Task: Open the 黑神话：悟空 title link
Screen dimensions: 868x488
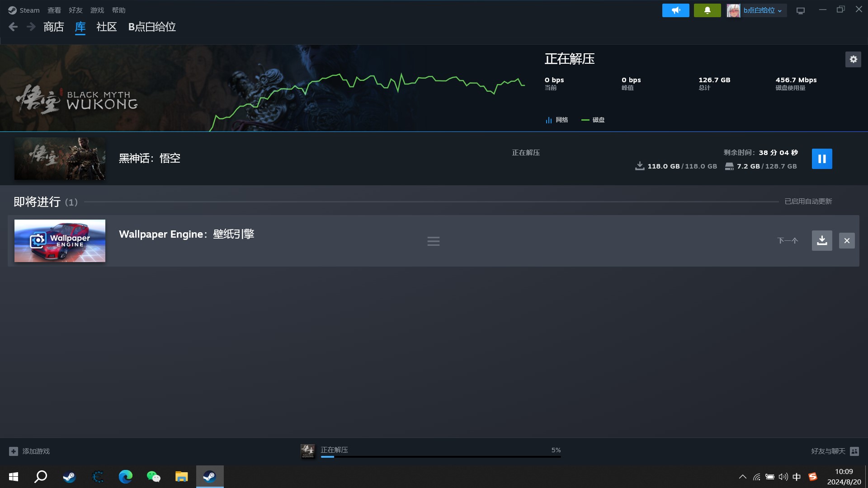Action: click(x=150, y=159)
